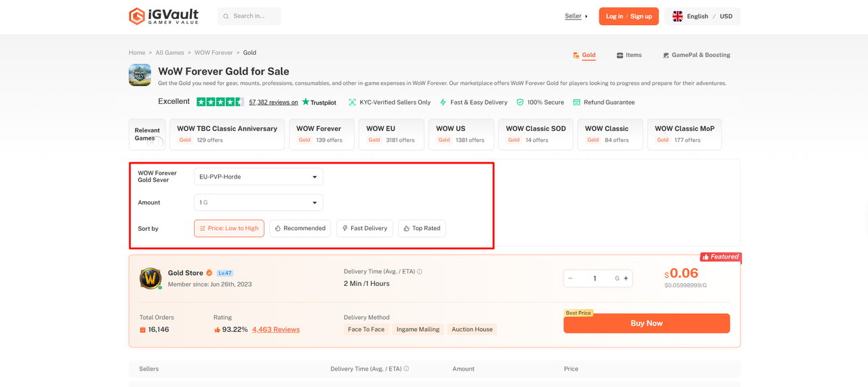This screenshot has height=387, width=868.
Task: Click the Featured badge
Action: coord(720,257)
